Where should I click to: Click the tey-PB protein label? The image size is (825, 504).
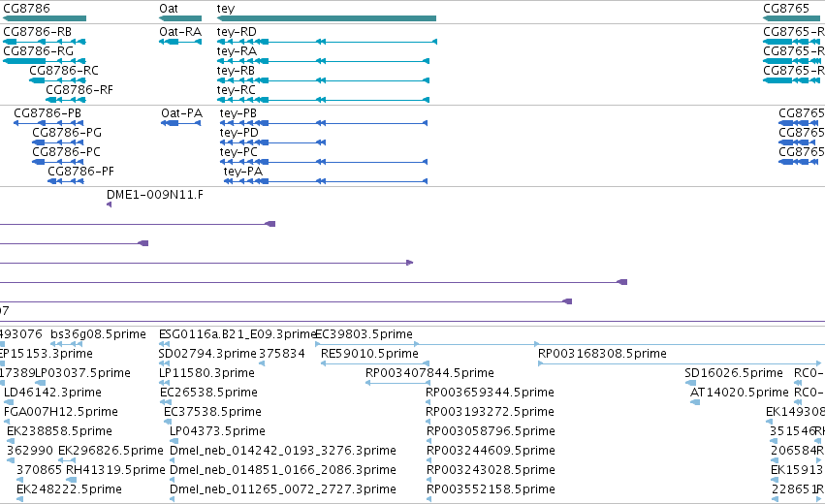point(238,113)
